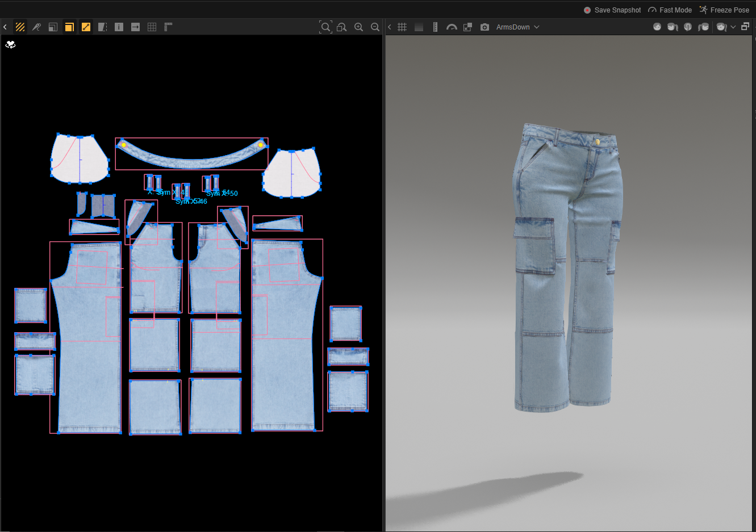
Task: Toggle the diagonal stripes pattern display icon
Action: 20,27
